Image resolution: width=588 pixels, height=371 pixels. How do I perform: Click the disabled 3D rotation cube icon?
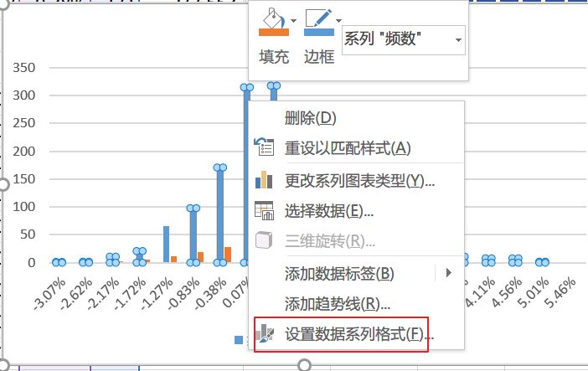click(264, 241)
